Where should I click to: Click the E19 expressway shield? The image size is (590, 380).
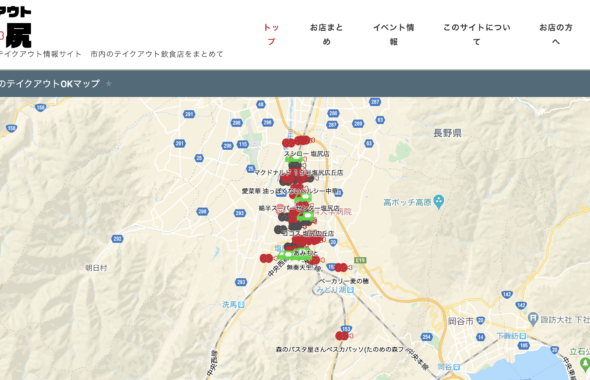360,260
